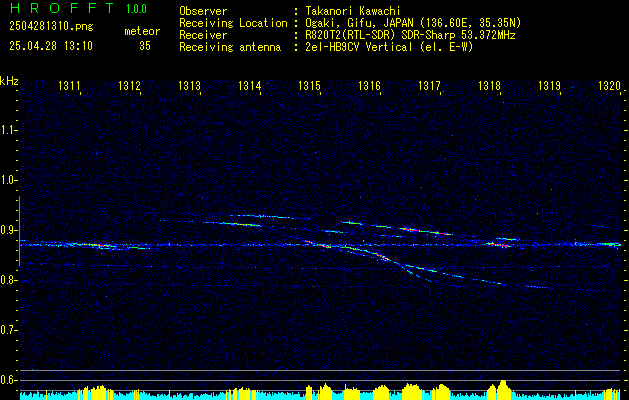Screen dimensions: 629x400
Task: Click the 0.8 kHz frequency label
Action: (8, 280)
